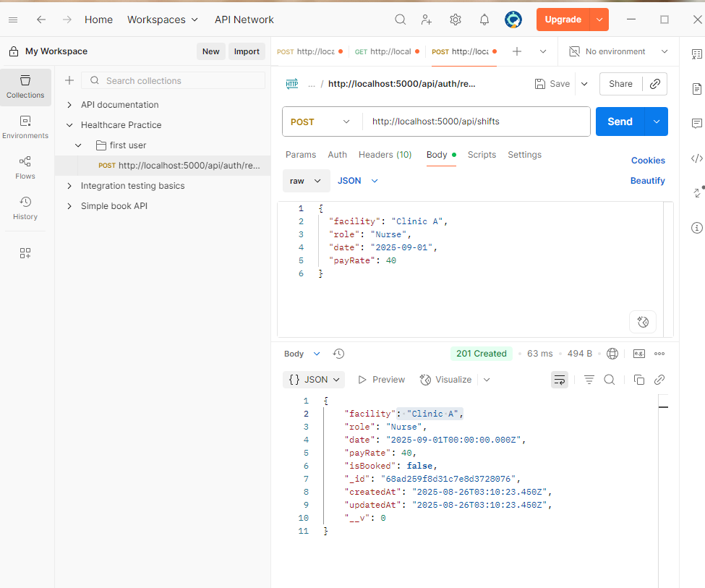This screenshot has width=705, height=588.
Task: Switch to the Settings tab
Action: tap(525, 155)
